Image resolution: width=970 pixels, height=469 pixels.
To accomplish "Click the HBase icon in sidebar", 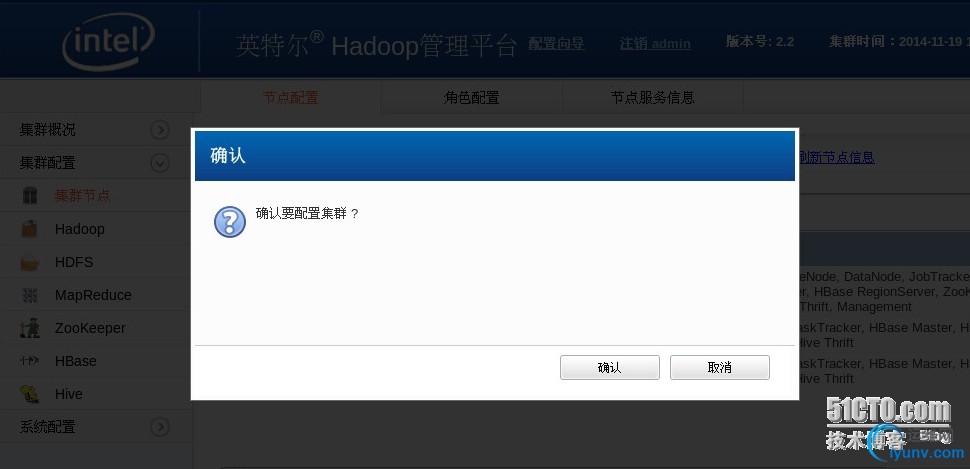I will [30, 361].
